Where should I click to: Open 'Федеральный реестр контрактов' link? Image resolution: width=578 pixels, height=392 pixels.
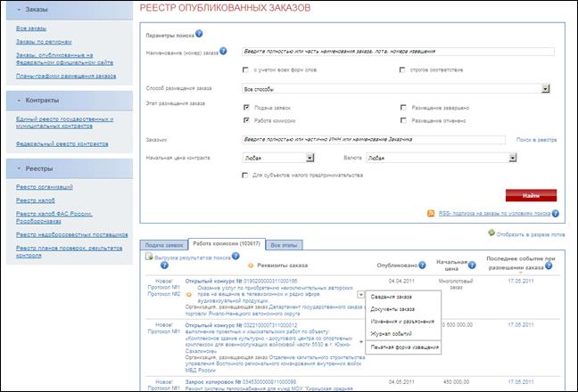coord(62,143)
